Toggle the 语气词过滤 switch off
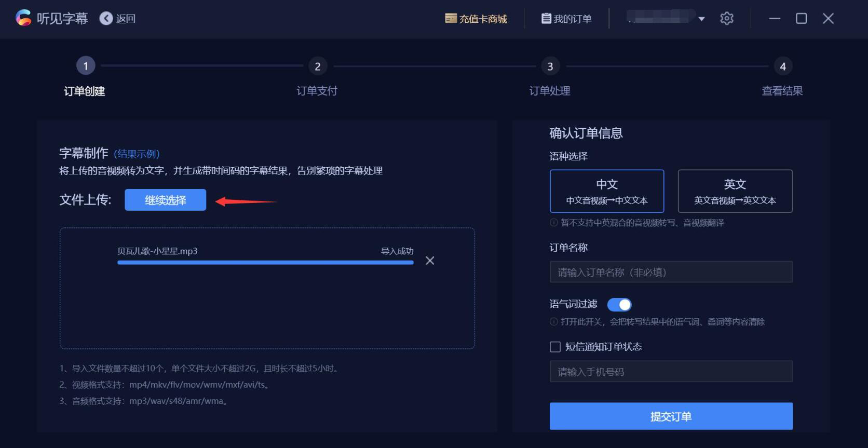This screenshot has width=868, height=448. pos(619,305)
